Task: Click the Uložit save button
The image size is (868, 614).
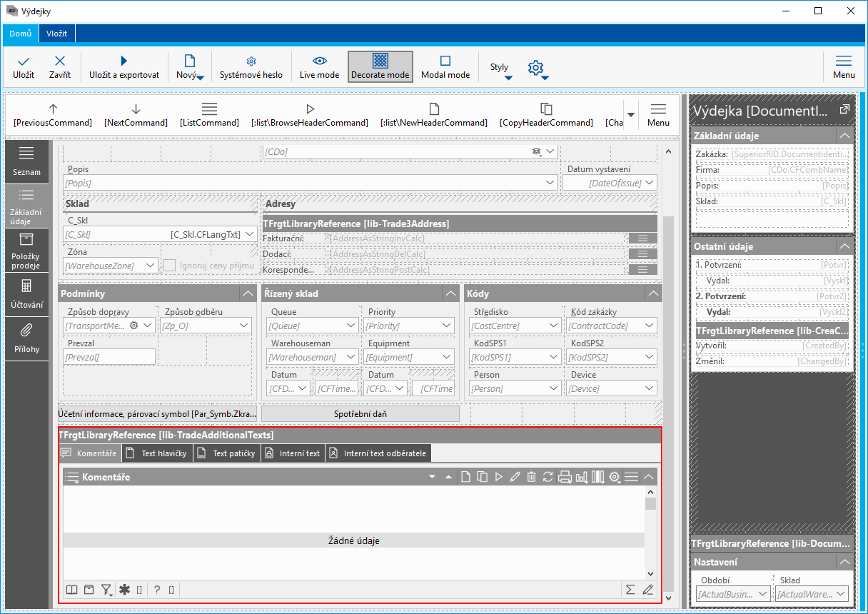Action: click(x=24, y=66)
